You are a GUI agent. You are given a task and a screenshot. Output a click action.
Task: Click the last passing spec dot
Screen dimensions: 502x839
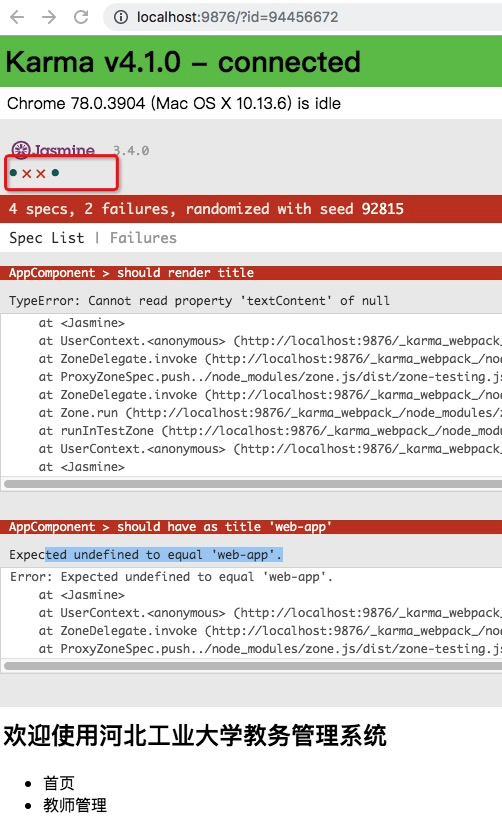pos(55,173)
